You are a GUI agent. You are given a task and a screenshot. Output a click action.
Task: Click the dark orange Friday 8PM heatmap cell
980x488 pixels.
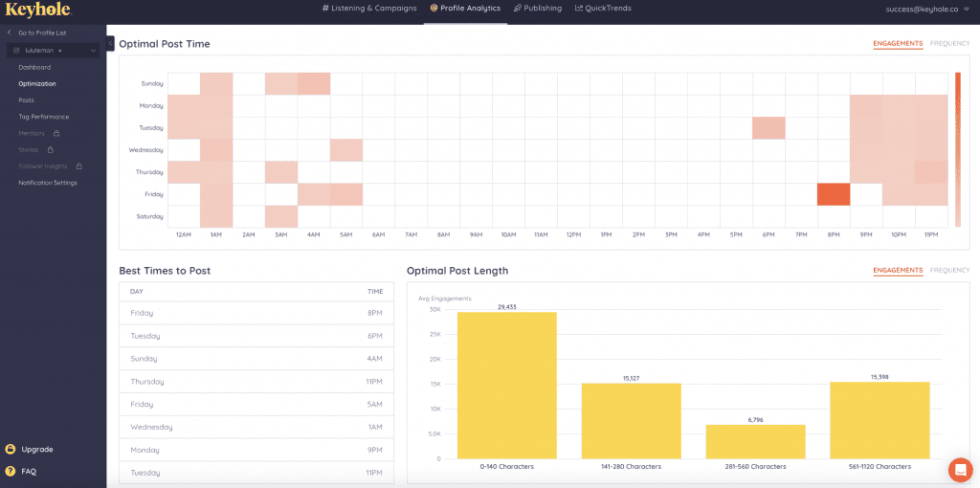click(x=834, y=194)
